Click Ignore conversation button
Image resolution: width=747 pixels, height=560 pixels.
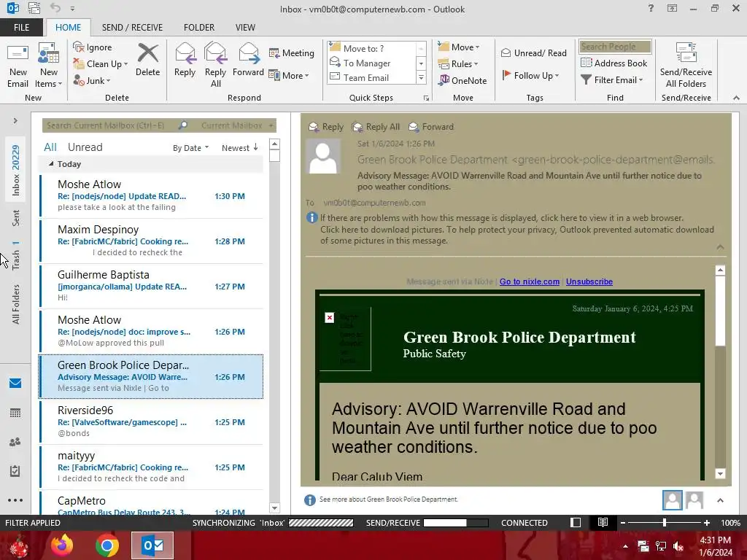pyautogui.click(x=93, y=47)
